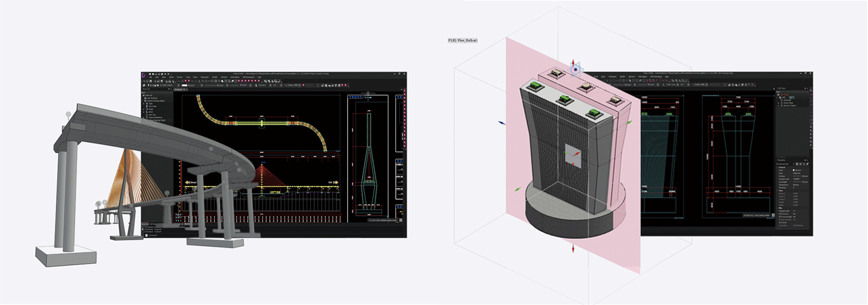Toggle the pin on the Properties panel header
The width and height of the screenshot is (868, 305).
point(804,159)
